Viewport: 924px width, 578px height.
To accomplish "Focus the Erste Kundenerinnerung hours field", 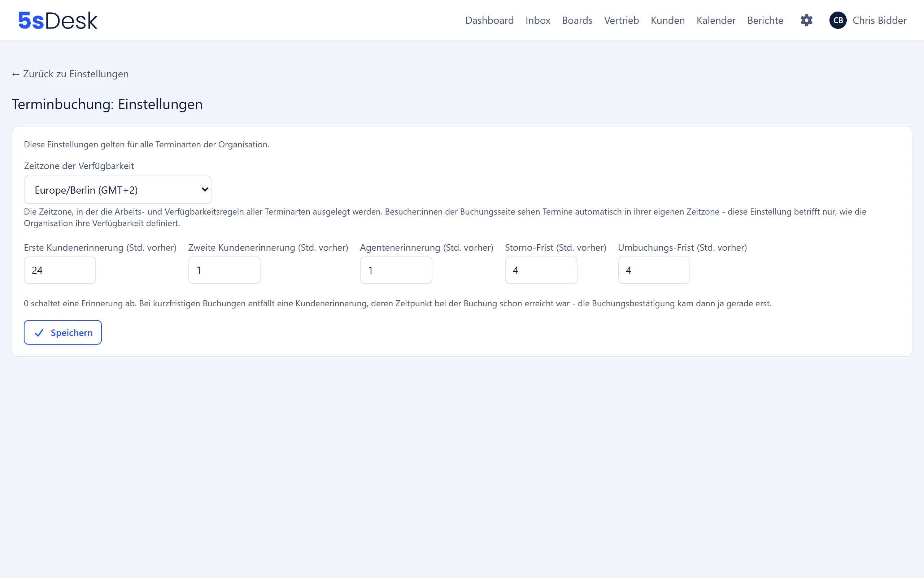I will coord(60,270).
